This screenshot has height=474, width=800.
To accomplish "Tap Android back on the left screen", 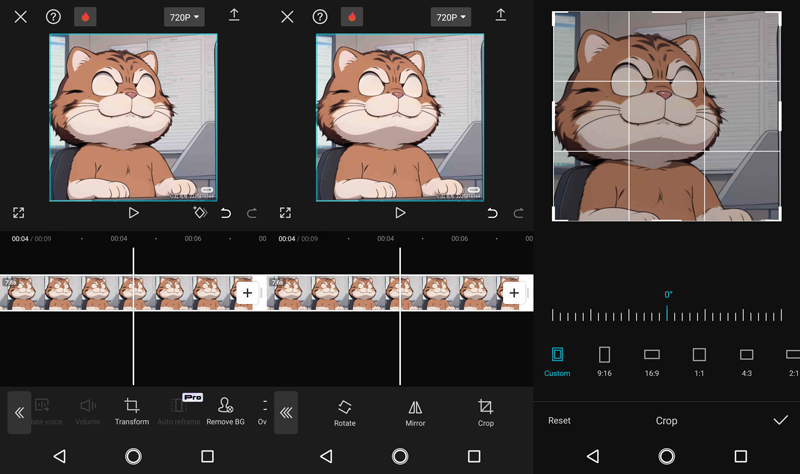I will (60, 456).
